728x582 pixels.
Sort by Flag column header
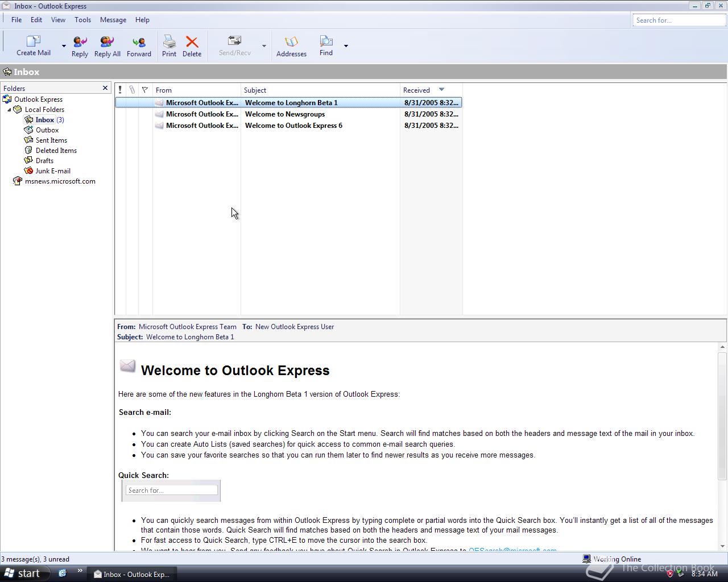[x=145, y=90]
